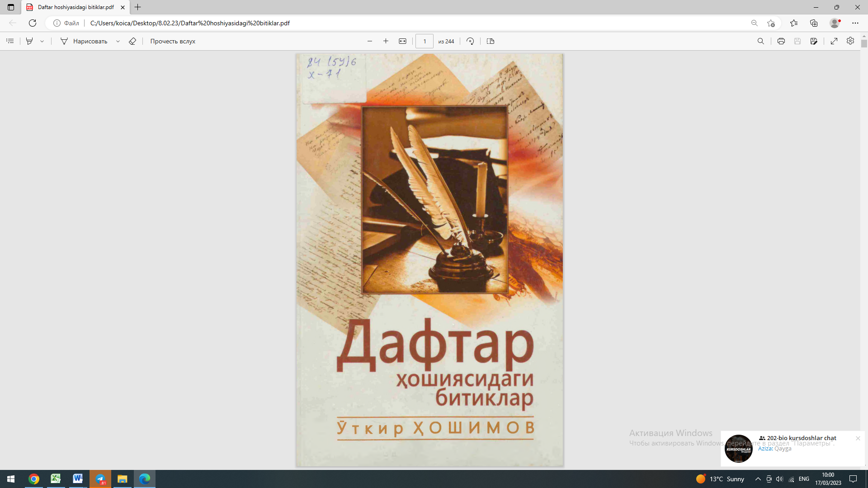This screenshot has height=488, width=868.
Task: Switch ENG input language
Action: pyautogui.click(x=804, y=479)
